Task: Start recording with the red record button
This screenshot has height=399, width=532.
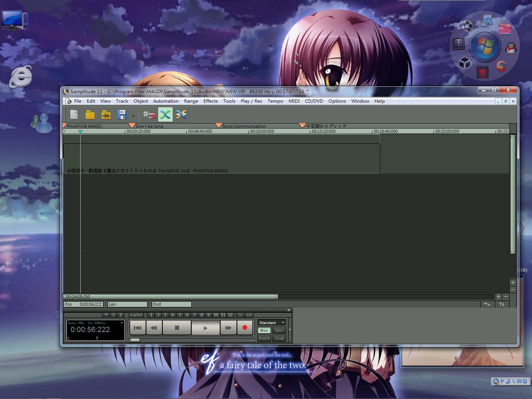Action: coord(245,328)
